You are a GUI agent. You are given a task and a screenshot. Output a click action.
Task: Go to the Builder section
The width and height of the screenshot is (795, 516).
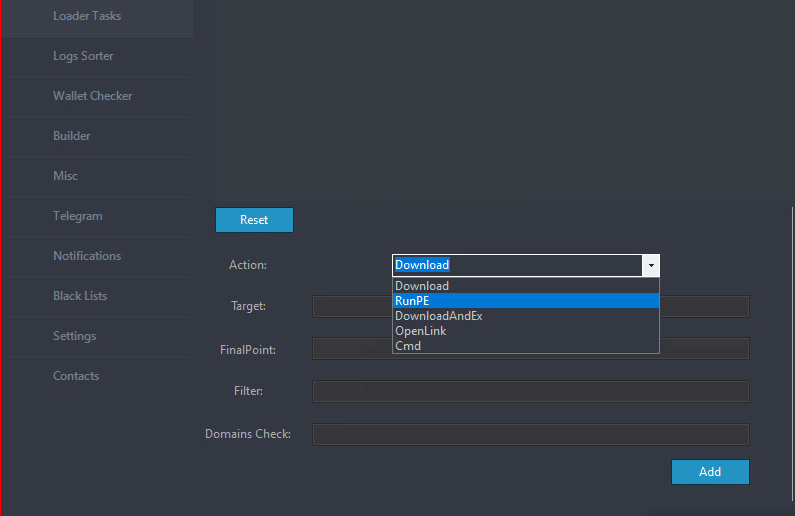[x=97, y=136]
